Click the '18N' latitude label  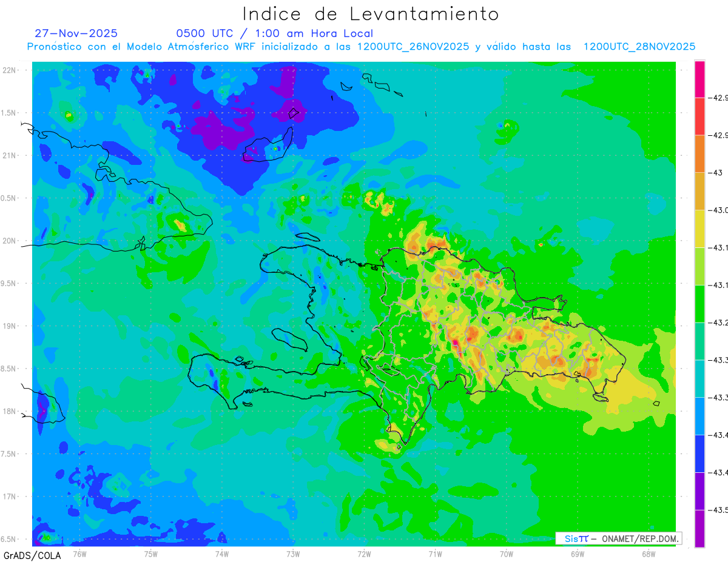(x=10, y=411)
